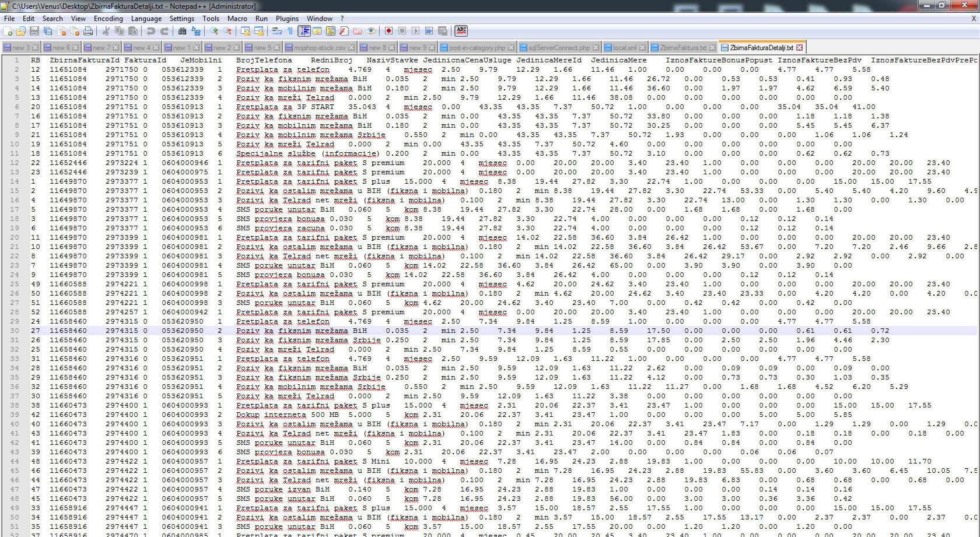The image size is (980, 537).
Task: Open the Encoding menu
Action: click(108, 19)
